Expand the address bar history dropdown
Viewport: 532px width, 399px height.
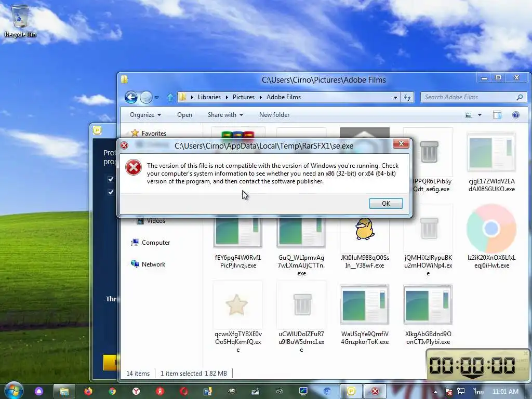[x=395, y=97]
